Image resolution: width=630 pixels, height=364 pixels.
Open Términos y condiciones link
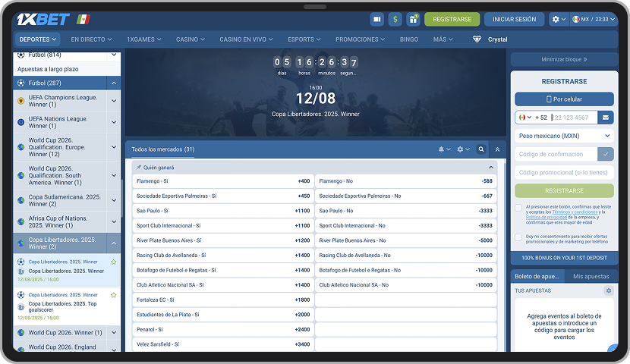coord(575,212)
